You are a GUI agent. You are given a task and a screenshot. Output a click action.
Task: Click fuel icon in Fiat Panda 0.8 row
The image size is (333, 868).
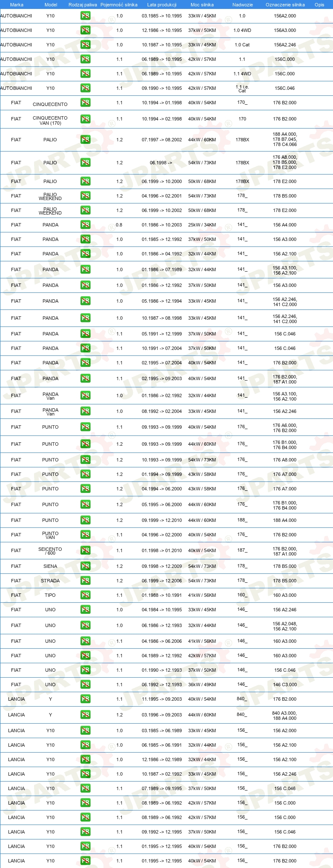(85, 225)
